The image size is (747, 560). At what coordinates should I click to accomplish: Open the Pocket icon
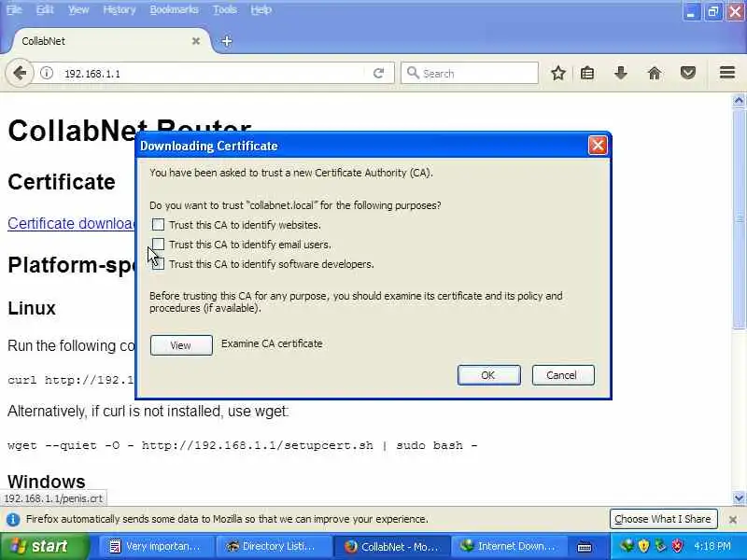pyautogui.click(x=688, y=74)
